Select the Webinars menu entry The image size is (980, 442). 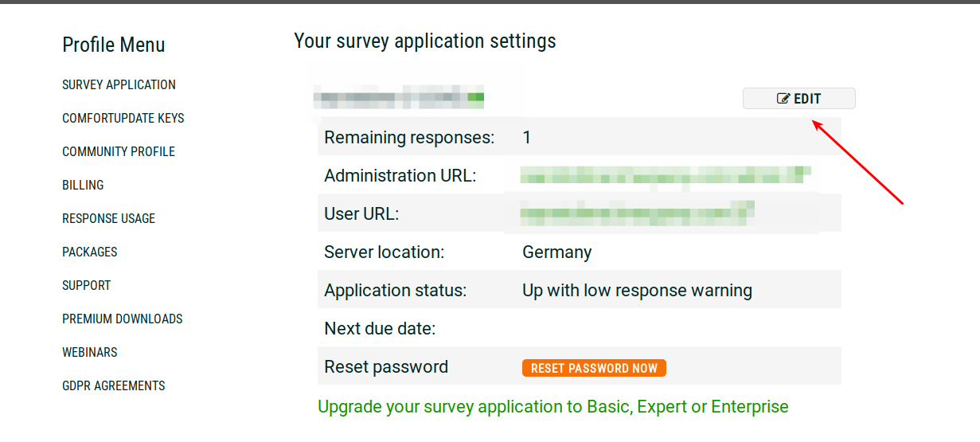(x=89, y=352)
